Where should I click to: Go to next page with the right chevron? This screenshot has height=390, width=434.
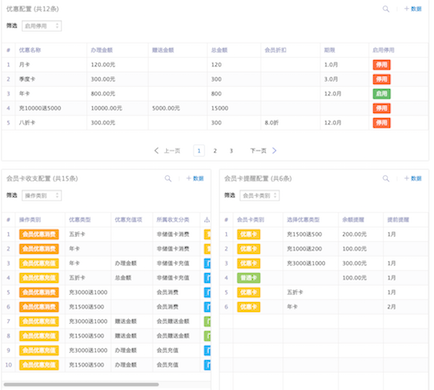(x=274, y=151)
